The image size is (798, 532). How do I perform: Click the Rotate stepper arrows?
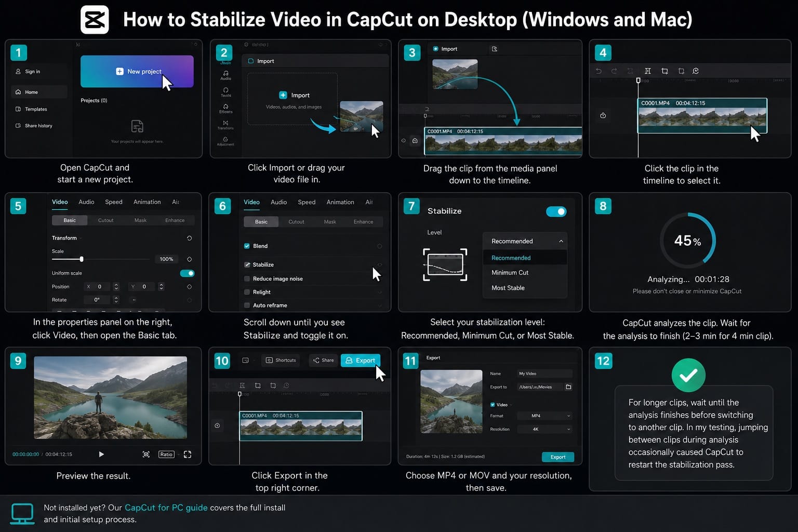click(x=116, y=300)
